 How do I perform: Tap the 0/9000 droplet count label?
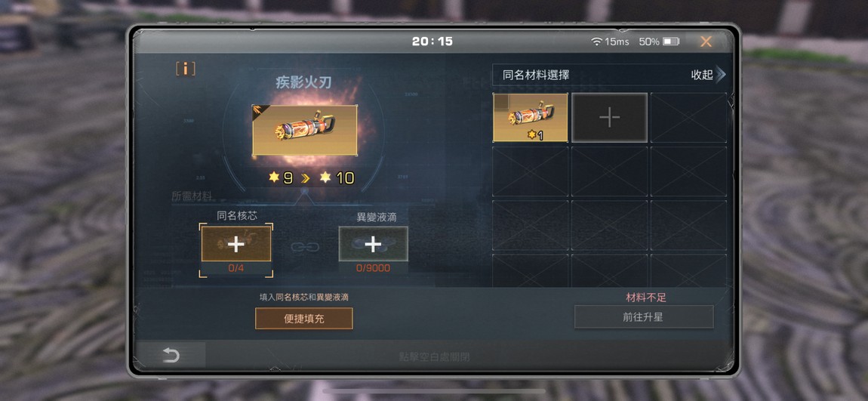(373, 268)
